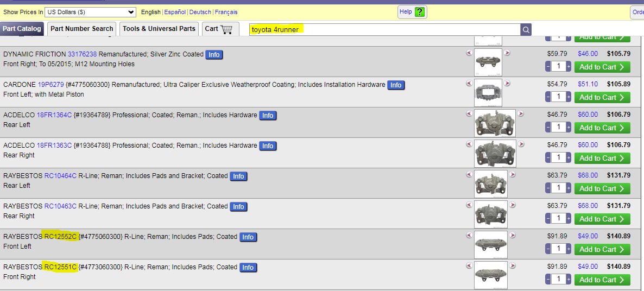Viewport: 644px width, 291px height.
Task: Add ACDelco 18FR1363C Rear Right to cart
Action: pos(602,158)
